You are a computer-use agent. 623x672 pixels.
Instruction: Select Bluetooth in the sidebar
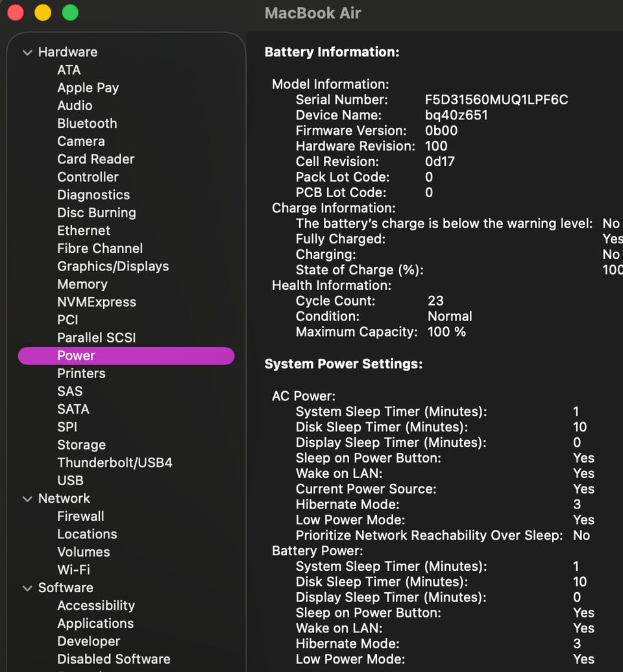[x=87, y=123]
